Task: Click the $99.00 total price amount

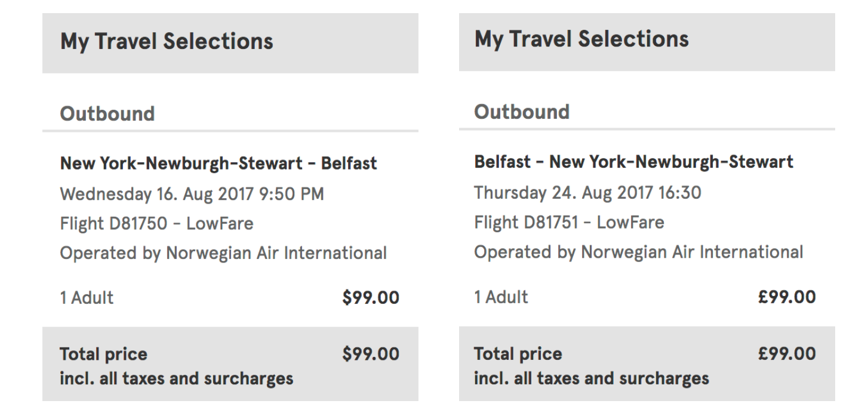Action: (x=370, y=355)
